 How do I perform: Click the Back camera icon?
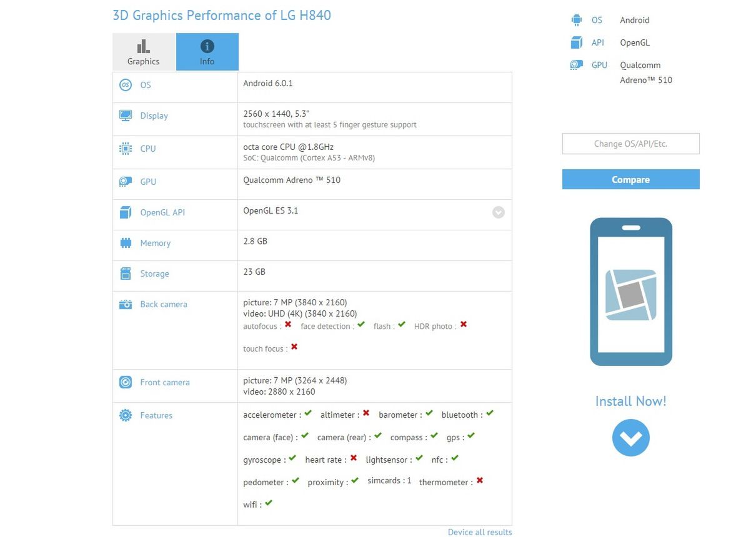click(126, 304)
